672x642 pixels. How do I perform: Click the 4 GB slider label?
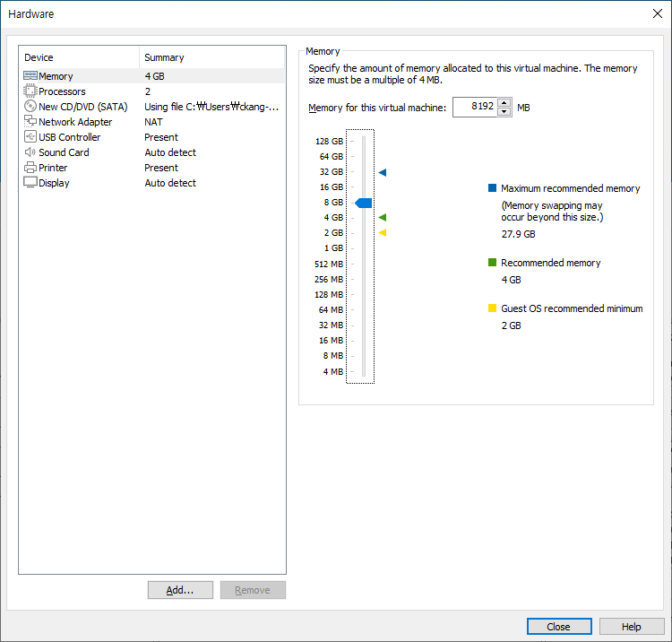[x=333, y=217]
